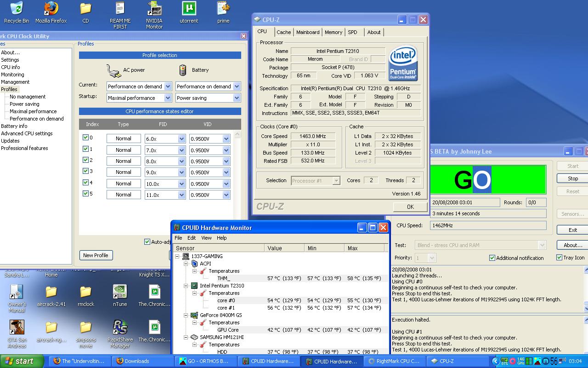This screenshot has width=588, height=368.
Task: Click the Value column header in Hardware Monitor
Action: tap(284, 248)
